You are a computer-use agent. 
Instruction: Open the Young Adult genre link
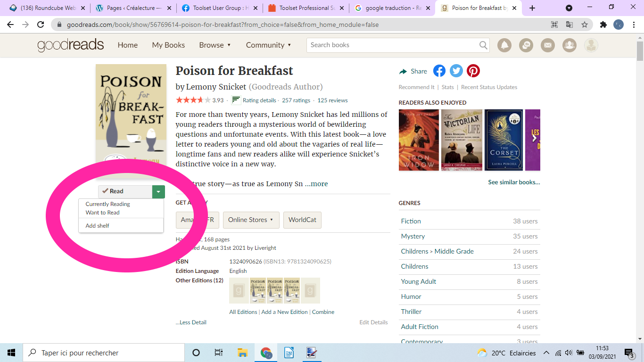[419, 281]
